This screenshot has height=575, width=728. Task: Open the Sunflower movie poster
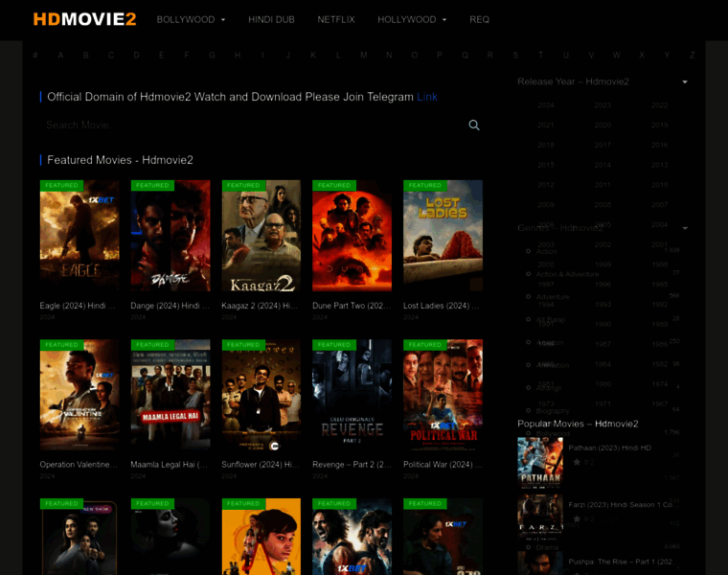point(262,395)
